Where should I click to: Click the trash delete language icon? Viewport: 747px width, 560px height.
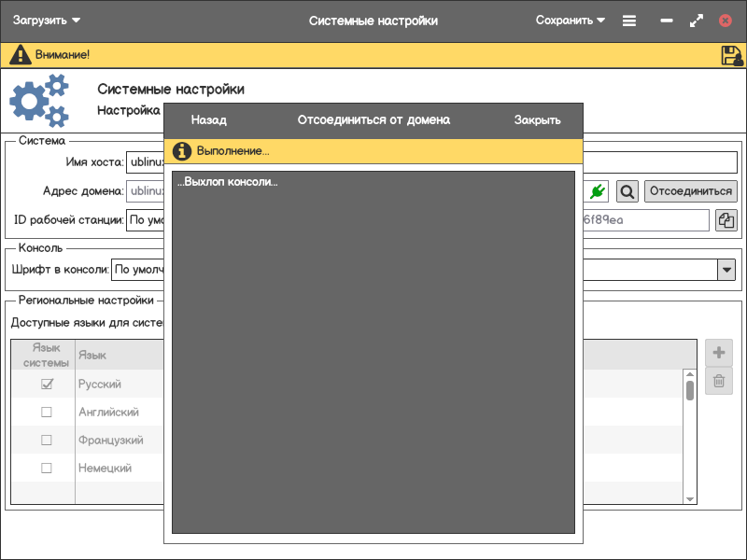click(x=719, y=381)
